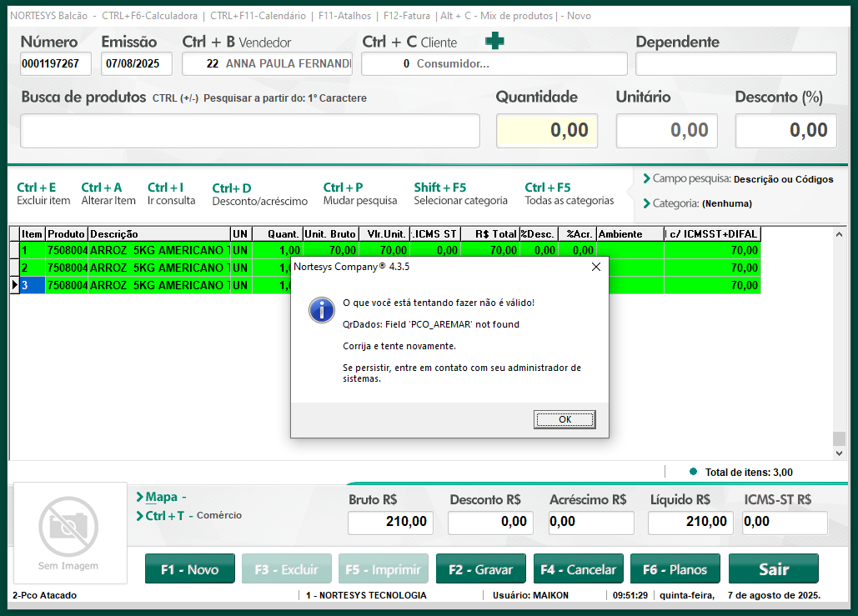Viewport: 858px width, 616px height.
Task: Click the F4 - Cancelar button
Action: click(578, 569)
